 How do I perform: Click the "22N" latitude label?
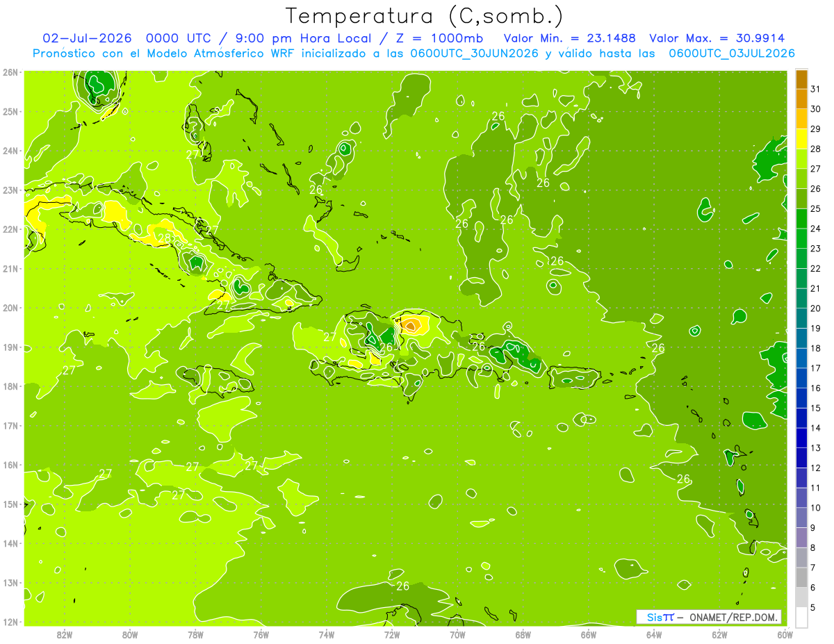pos(10,229)
